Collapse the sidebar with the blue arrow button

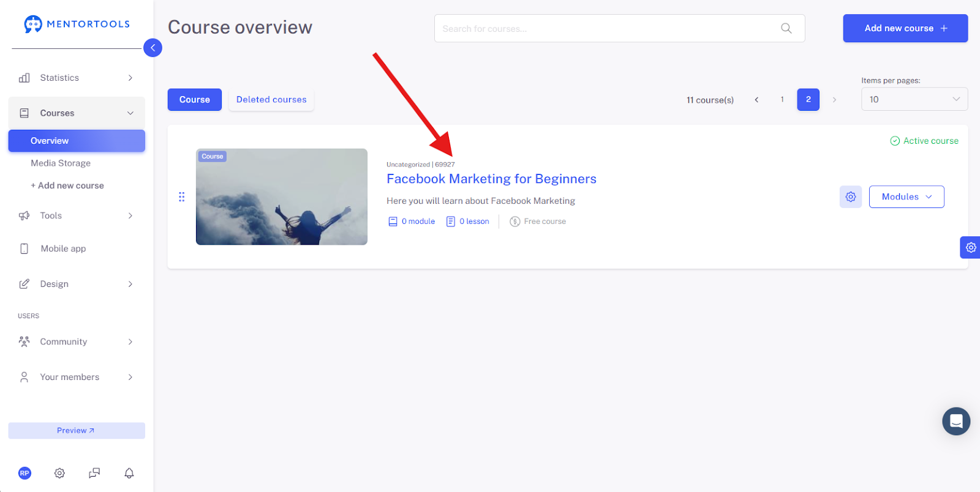pyautogui.click(x=153, y=48)
